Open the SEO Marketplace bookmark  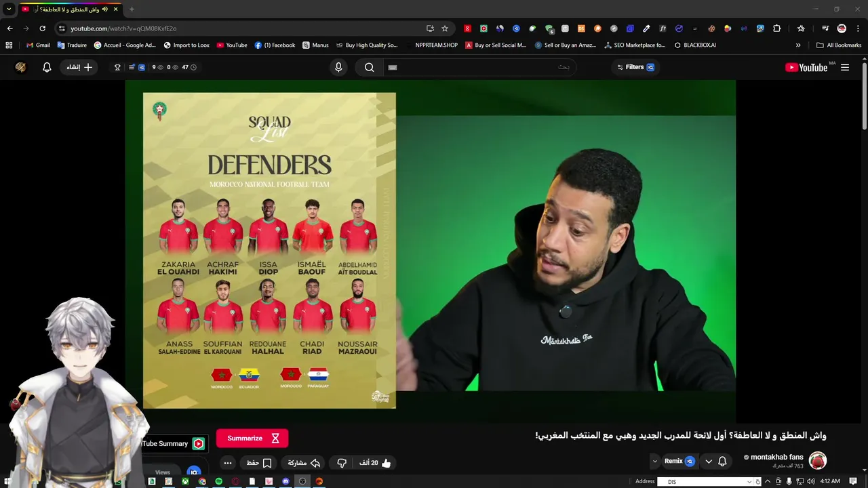click(x=635, y=45)
